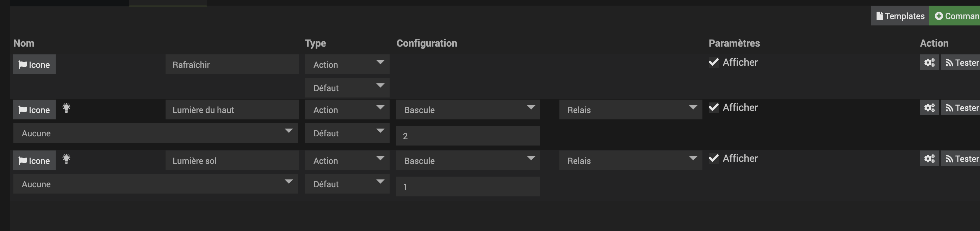Test the Lumière du haut command
Image resolution: width=980 pixels, height=231 pixels.
tap(961, 108)
